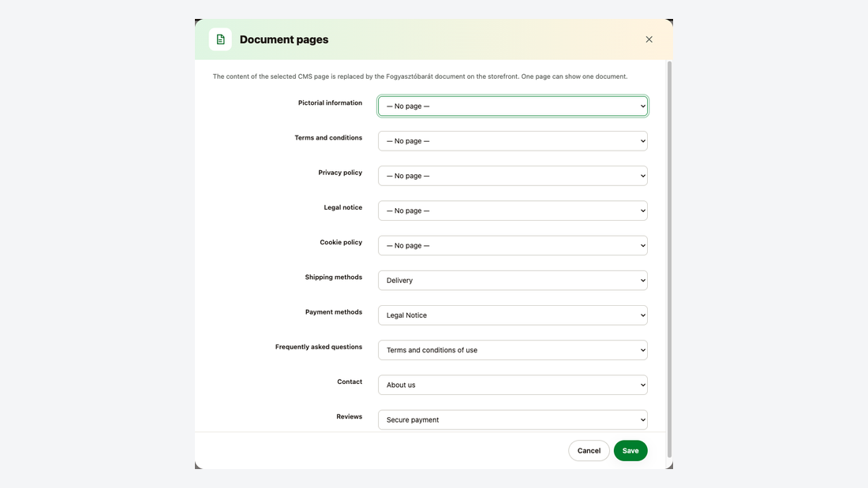Click the Pictorial information label
Viewport: 868px width, 488px height.
click(x=330, y=103)
